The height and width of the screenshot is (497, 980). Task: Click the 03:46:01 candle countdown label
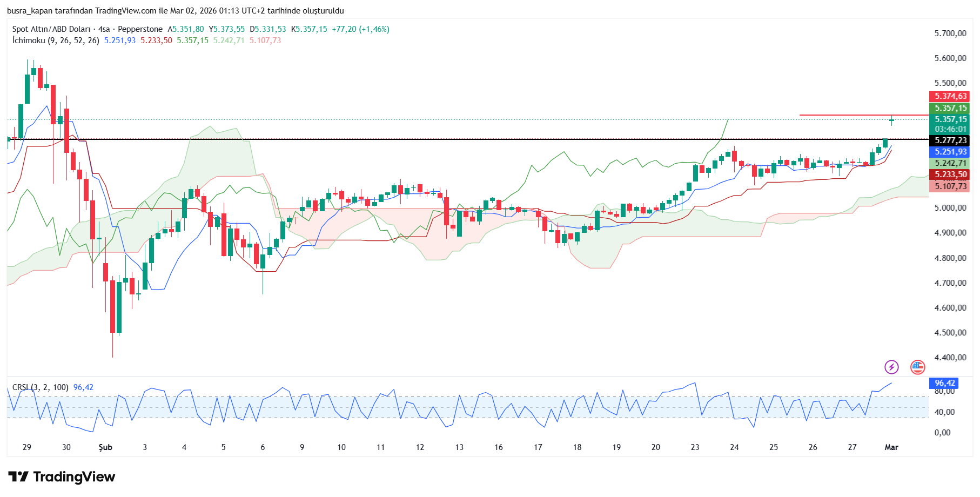(950, 129)
